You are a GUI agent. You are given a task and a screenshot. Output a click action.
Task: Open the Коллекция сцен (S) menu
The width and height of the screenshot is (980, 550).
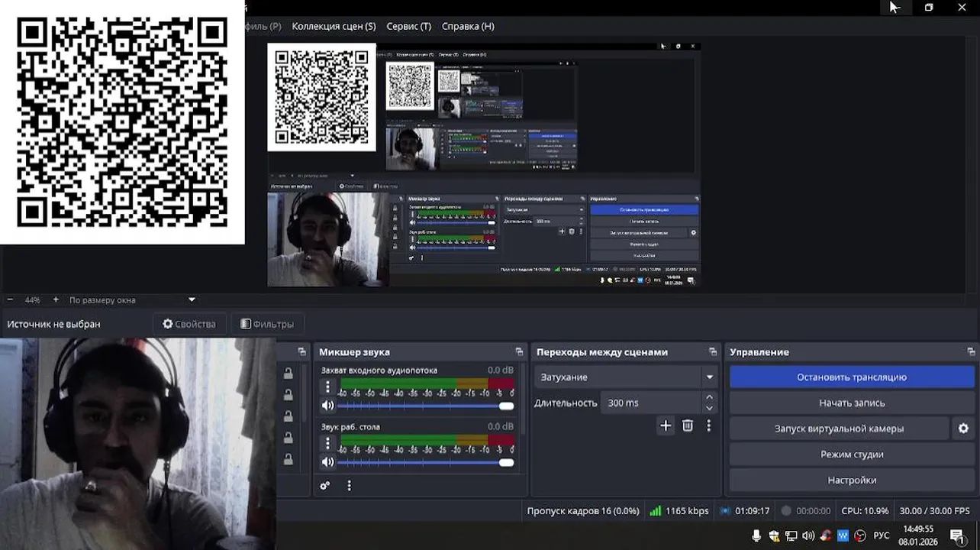[334, 26]
